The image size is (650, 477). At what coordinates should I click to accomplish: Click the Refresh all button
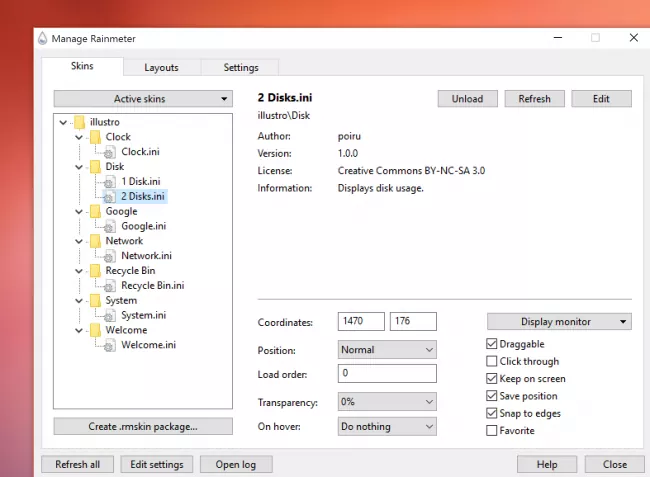pos(77,464)
